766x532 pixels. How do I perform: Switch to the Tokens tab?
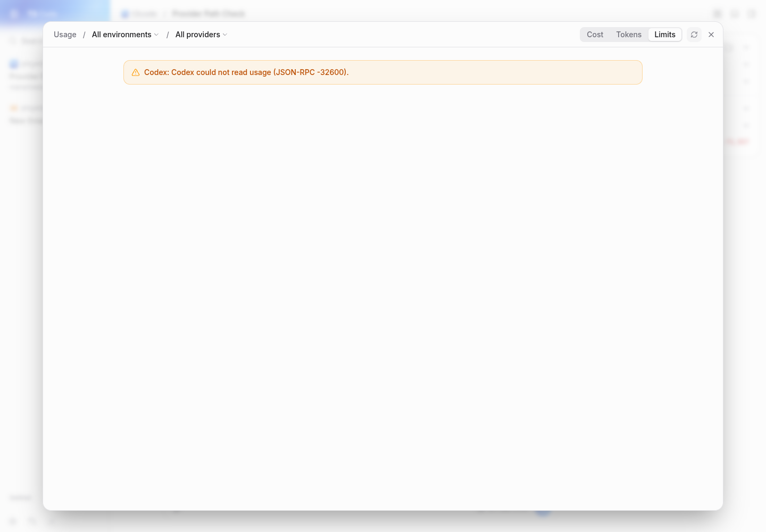coord(629,35)
